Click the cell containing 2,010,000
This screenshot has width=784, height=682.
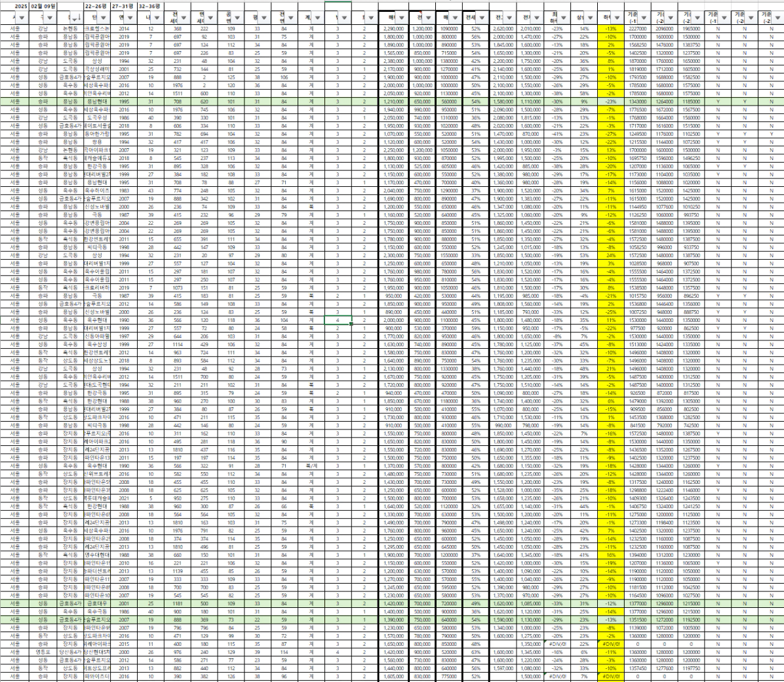pos(530,28)
